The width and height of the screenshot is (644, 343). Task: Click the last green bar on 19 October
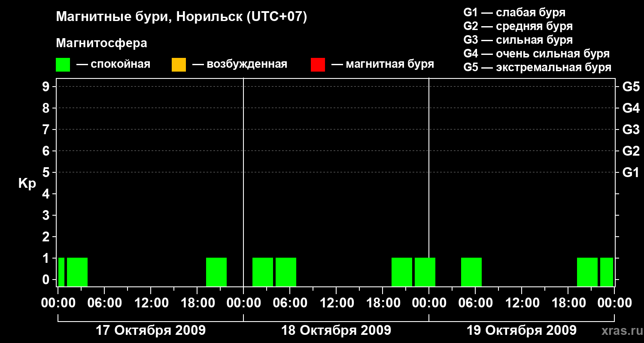[607, 272]
